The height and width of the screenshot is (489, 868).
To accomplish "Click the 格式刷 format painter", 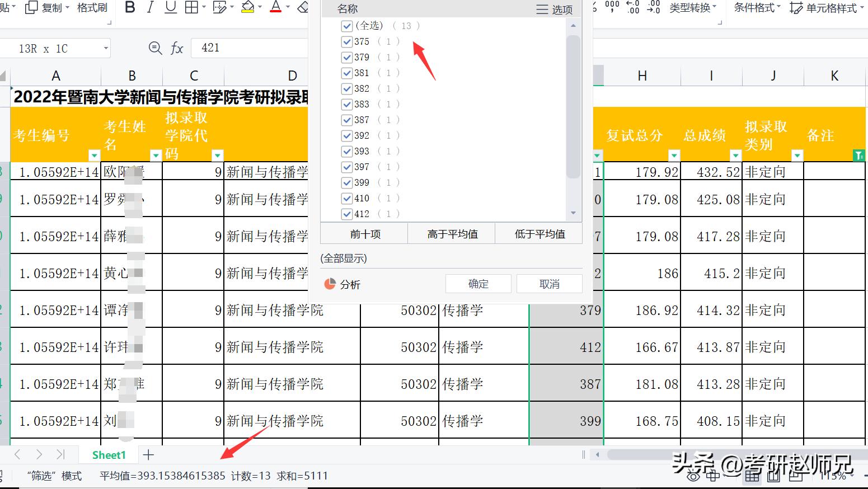I will (x=91, y=8).
